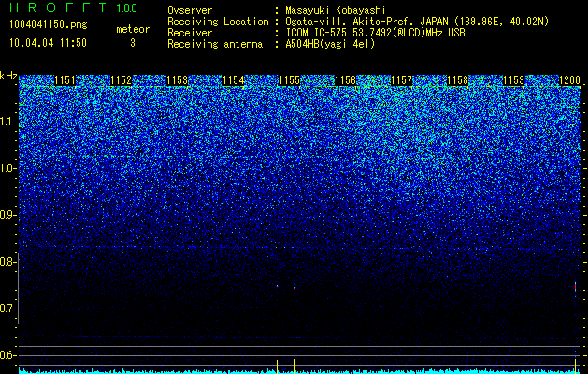Screen dimensions: 588x374
Task: Click the yellow meteor marker line below 1200
Action: [x=575, y=366]
